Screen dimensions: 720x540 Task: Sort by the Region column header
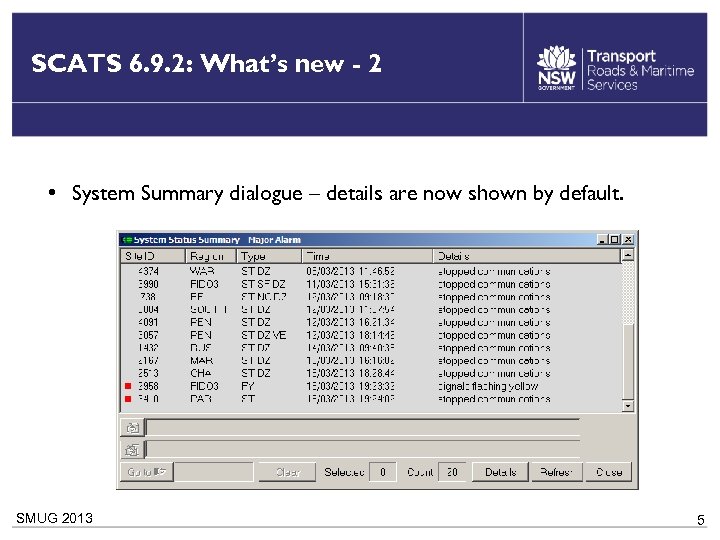pos(211,256)
